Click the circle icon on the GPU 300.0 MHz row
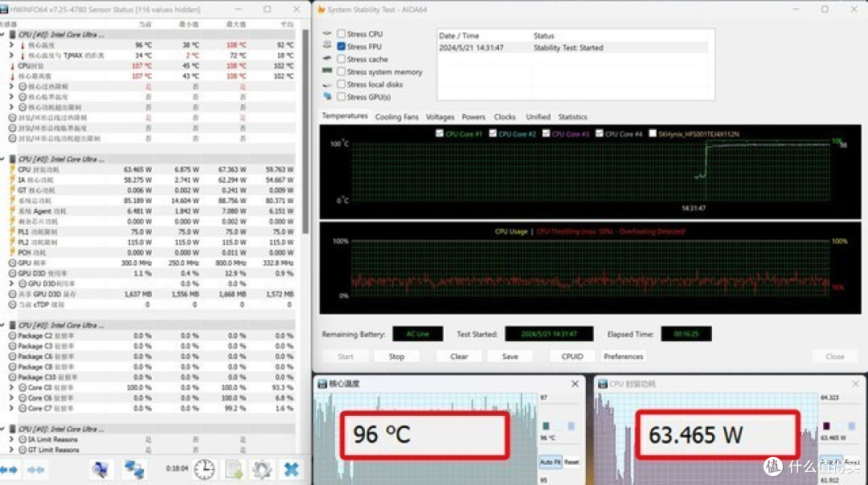The width and height of the screenshot is (868, 485). point(12,263)
